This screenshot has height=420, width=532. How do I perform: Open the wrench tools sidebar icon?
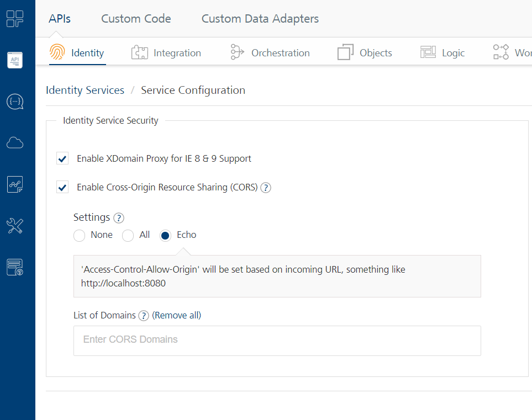point(15,226)
